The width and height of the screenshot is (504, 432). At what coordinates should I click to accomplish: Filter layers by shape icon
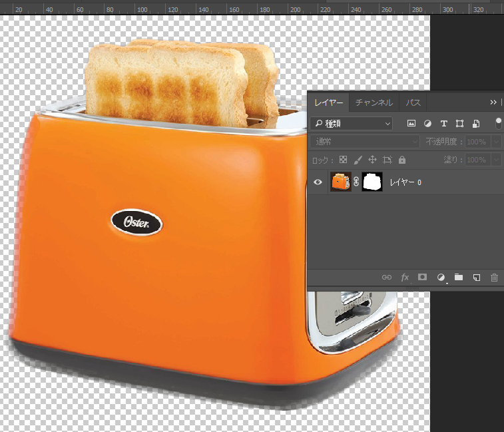(x=459, y=123)
